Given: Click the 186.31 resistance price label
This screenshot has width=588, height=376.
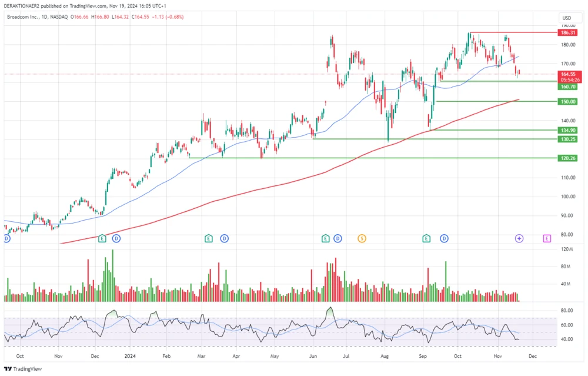Looking at the screenshot, I should [566, 33].
